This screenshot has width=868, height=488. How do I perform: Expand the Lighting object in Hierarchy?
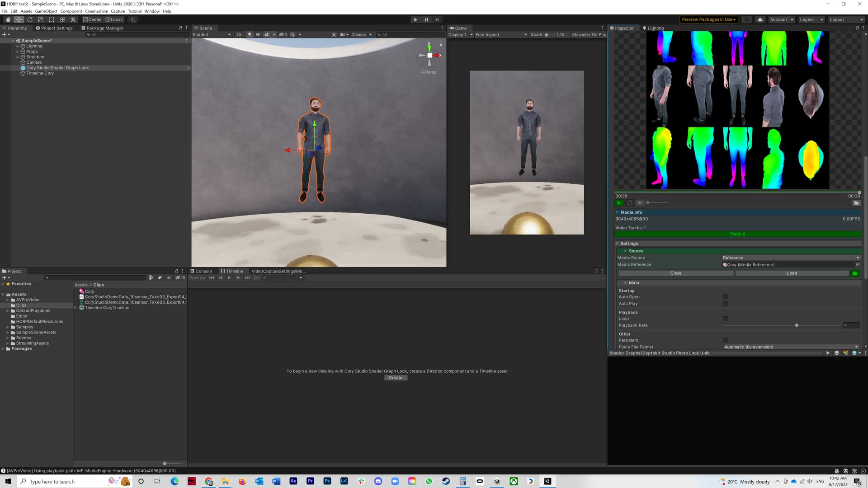click(18, 46)
